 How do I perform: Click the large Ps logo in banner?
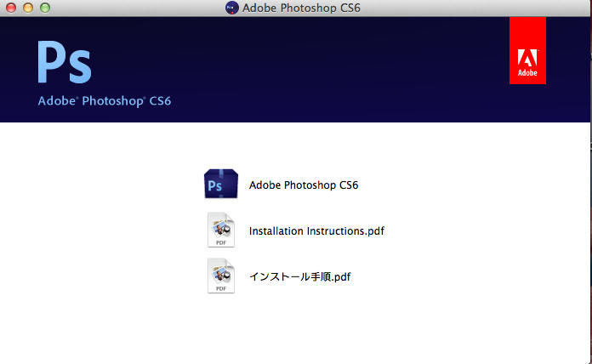click(x=65, y=62)
